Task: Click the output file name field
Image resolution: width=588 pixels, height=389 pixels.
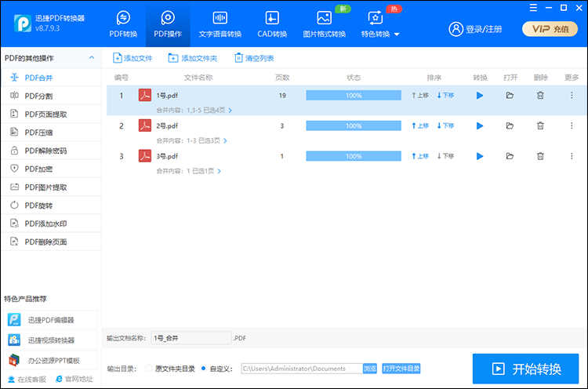Action: click(191, 338)
